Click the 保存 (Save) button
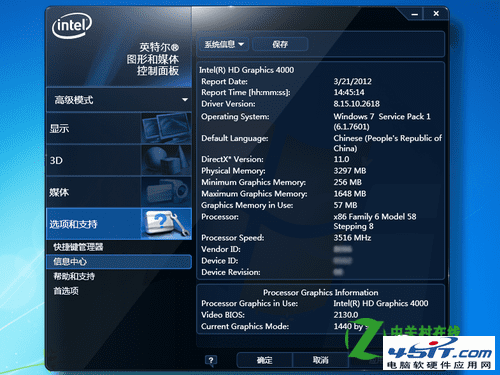500x375 pixels. coord(280,44)
